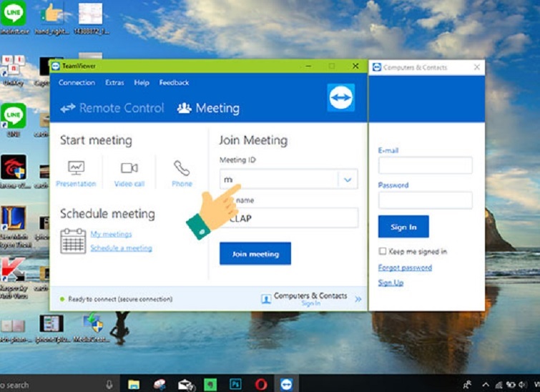Start a Video call meeting
The image size is (540, 392).
pyautogui.click(x=129, y=175)
